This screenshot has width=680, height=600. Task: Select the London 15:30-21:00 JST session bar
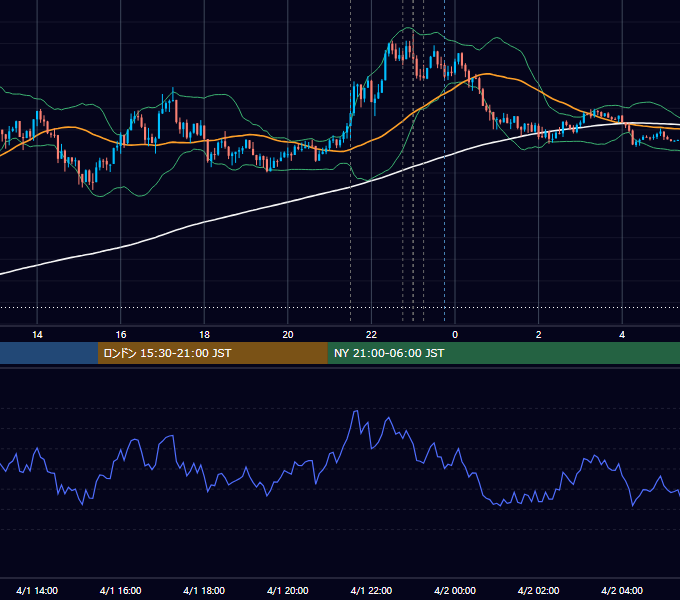coord(212,353)
